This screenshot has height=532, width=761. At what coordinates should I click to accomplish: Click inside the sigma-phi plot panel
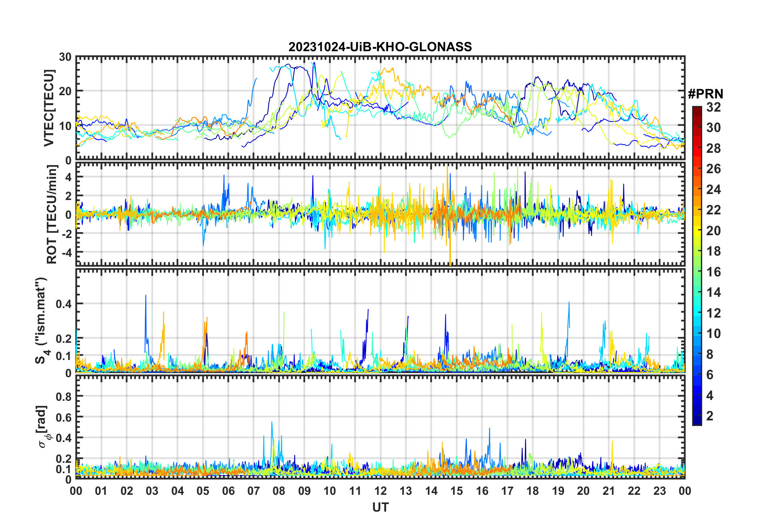point(380,427)
